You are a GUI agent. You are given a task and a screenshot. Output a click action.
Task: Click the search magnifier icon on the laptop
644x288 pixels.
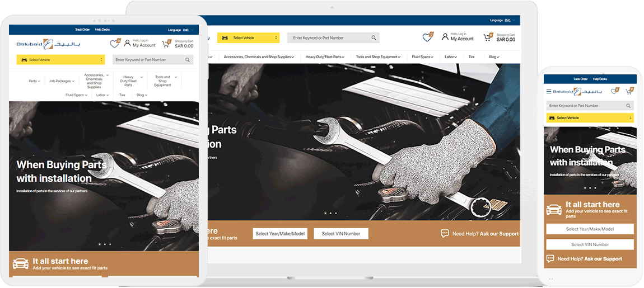374,37
